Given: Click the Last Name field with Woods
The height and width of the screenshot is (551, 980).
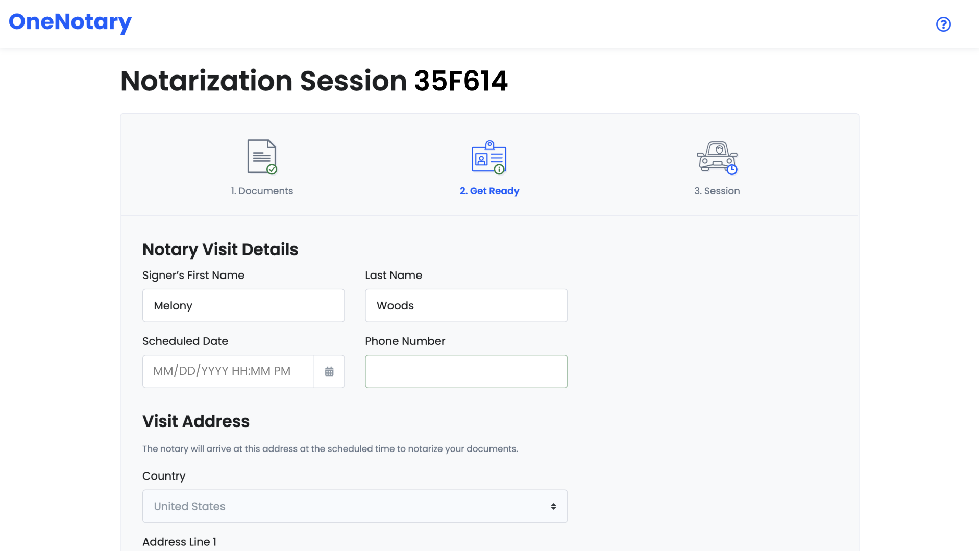Looking at the screenshot, I should pos(466,306).
